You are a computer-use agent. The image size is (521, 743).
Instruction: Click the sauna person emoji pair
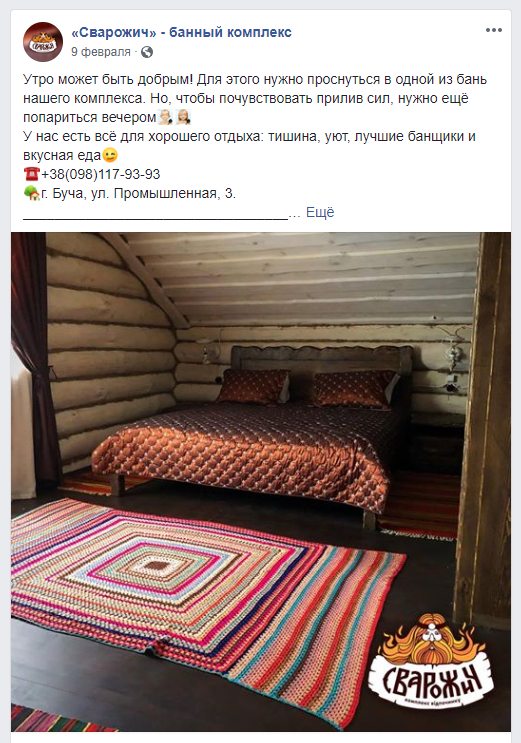[x=174, y=117]
